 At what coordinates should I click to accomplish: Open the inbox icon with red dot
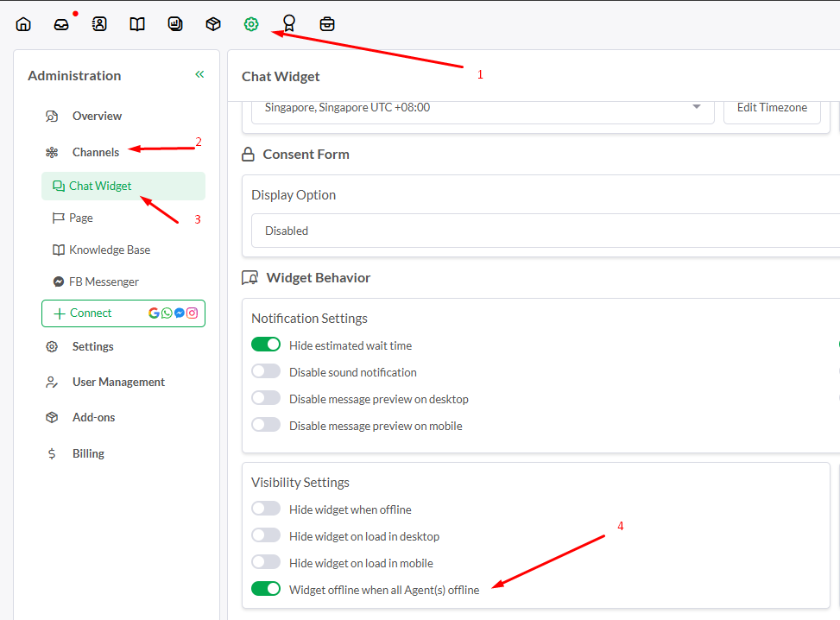[x=61, y=24]
